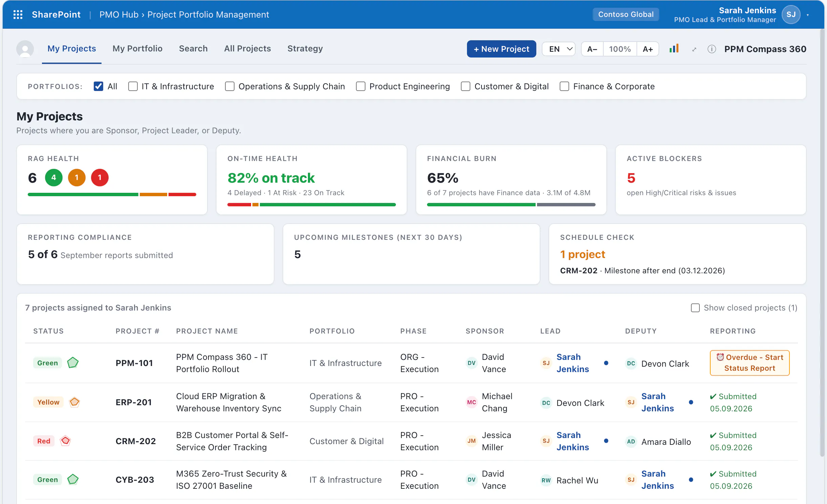Expand the user account menu arrow
The height and width of the screenshot is (504, 827).
coord(808,15)
